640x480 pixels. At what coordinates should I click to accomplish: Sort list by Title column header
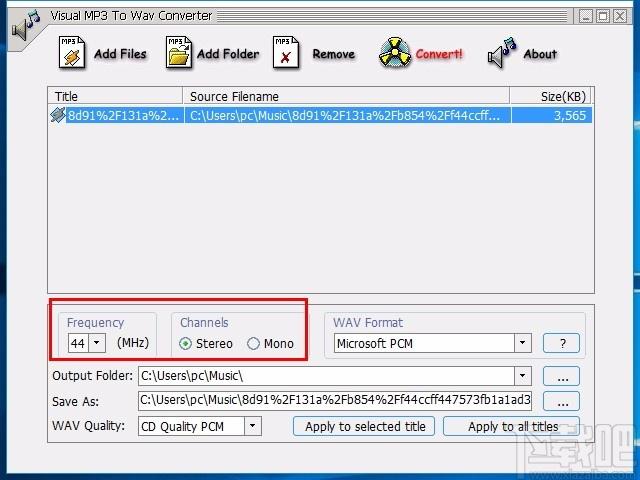coord(115,96)
